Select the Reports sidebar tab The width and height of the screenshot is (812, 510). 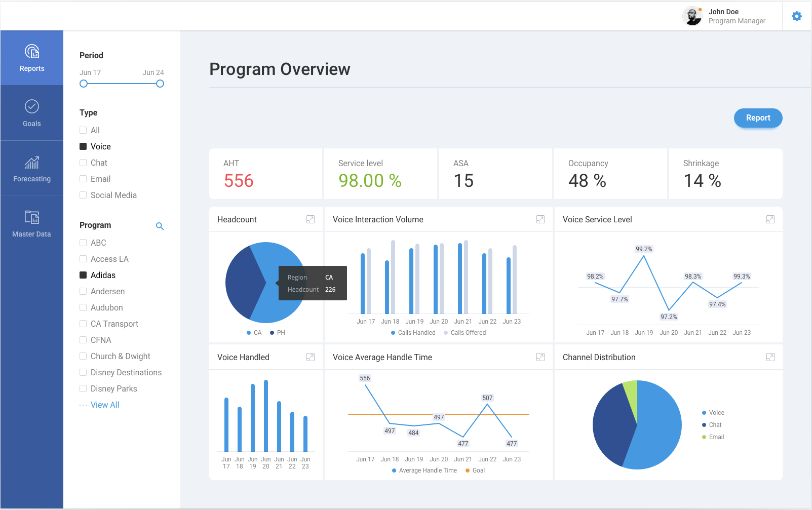click(x=32, y=58)
